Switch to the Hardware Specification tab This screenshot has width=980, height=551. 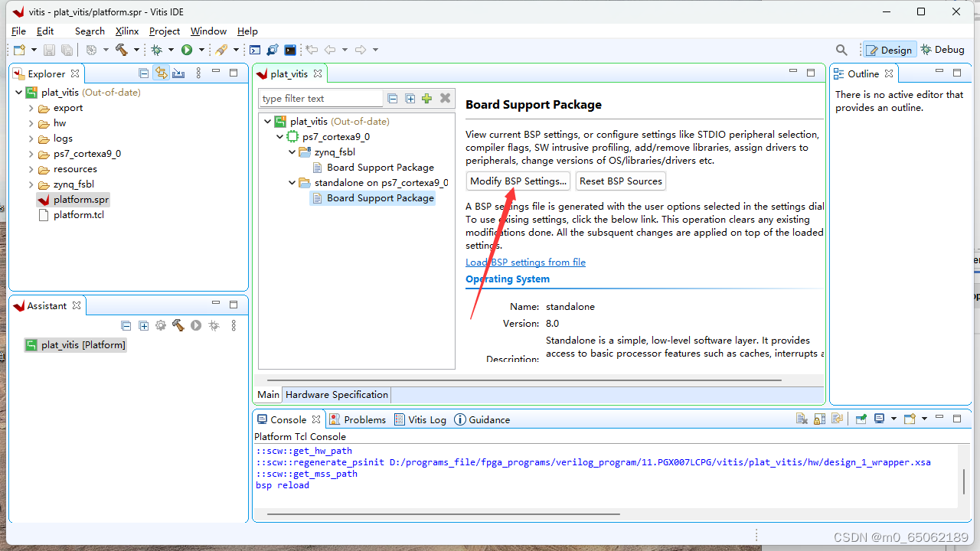coord(336,394)
